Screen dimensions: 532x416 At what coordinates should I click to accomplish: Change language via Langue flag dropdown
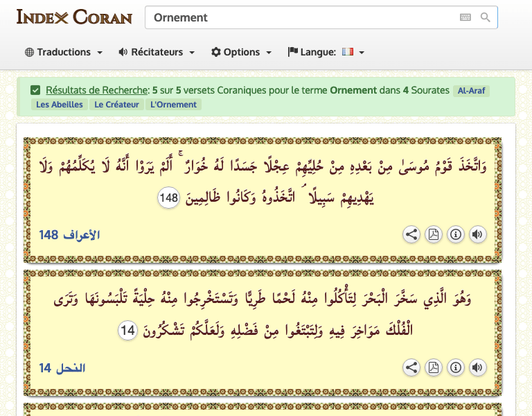click(326, 52)
